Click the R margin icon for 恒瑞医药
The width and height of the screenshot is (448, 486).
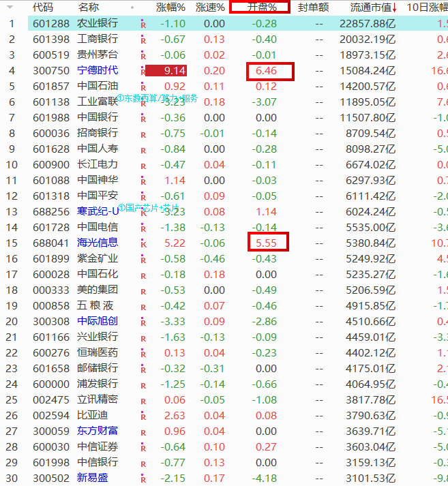pyautogui.click(x=143, y=353)
